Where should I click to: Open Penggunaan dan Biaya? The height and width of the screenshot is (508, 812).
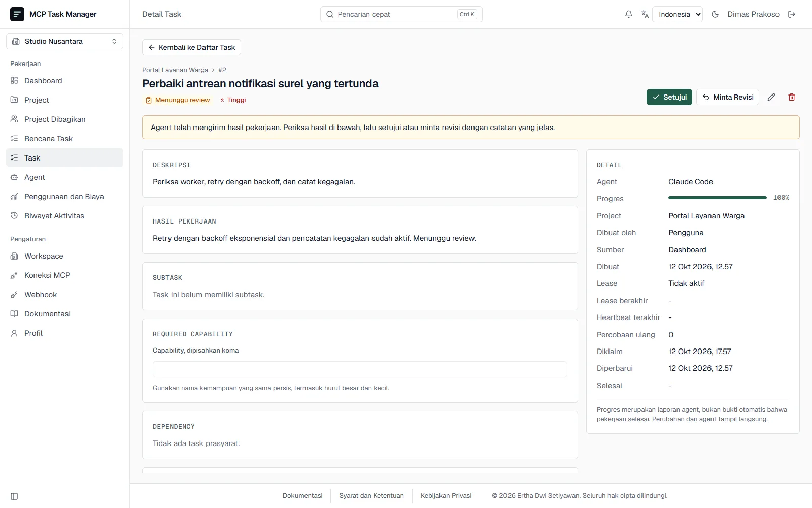tap(64, 197)
